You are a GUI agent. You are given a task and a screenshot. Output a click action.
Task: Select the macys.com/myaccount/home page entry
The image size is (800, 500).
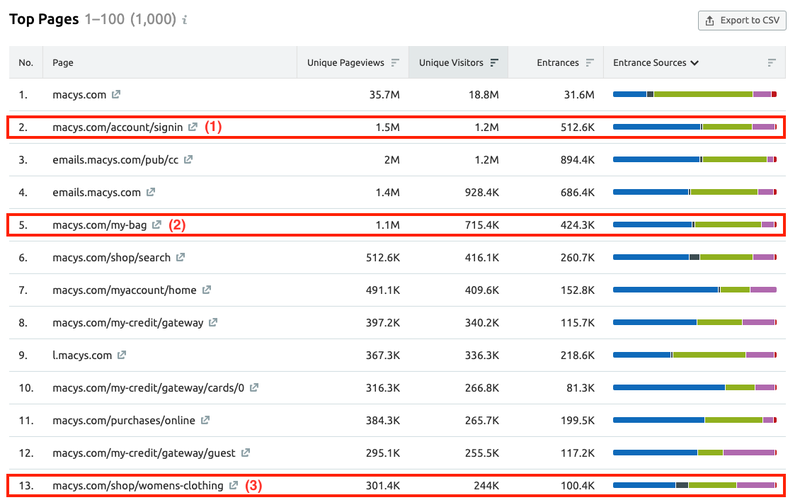tap(124, 290)
